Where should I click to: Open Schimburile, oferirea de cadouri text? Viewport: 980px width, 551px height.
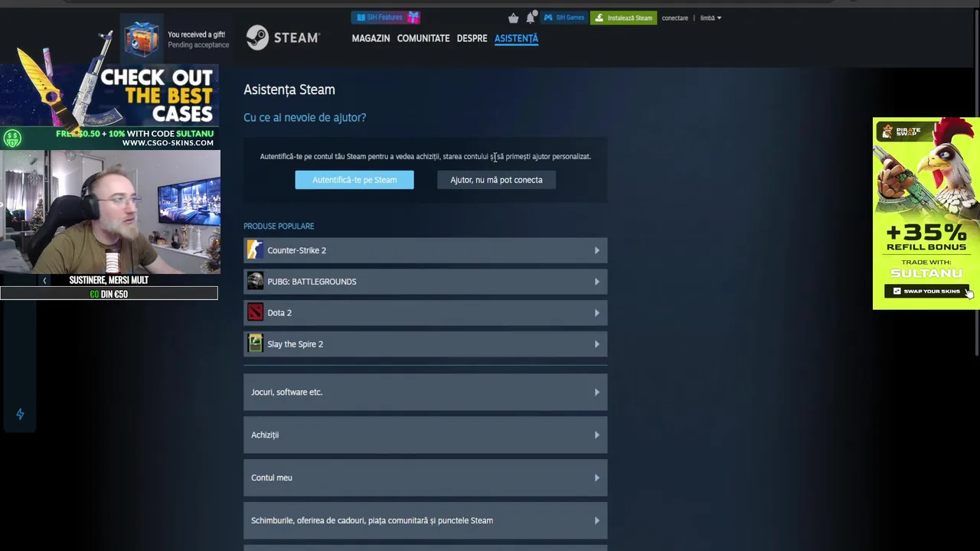[x=372, y=520]
